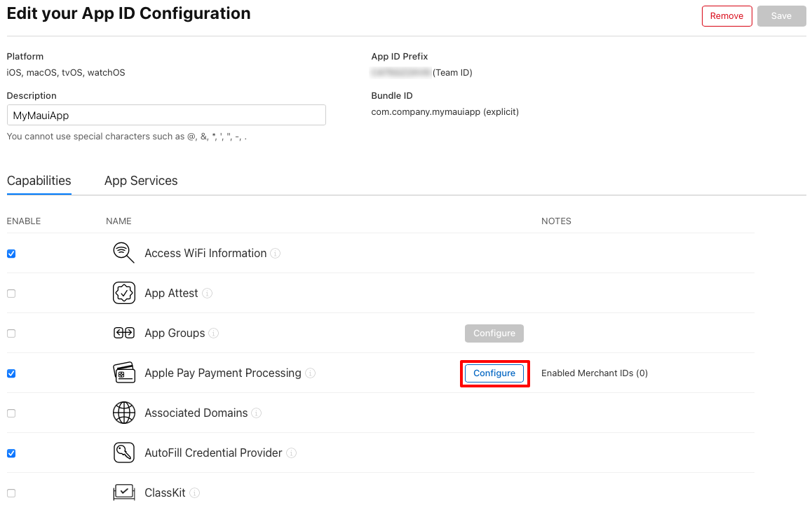Select the Capabilities tab
The image size is (812, 510).
pyautogui.click(x=39, y=181)
